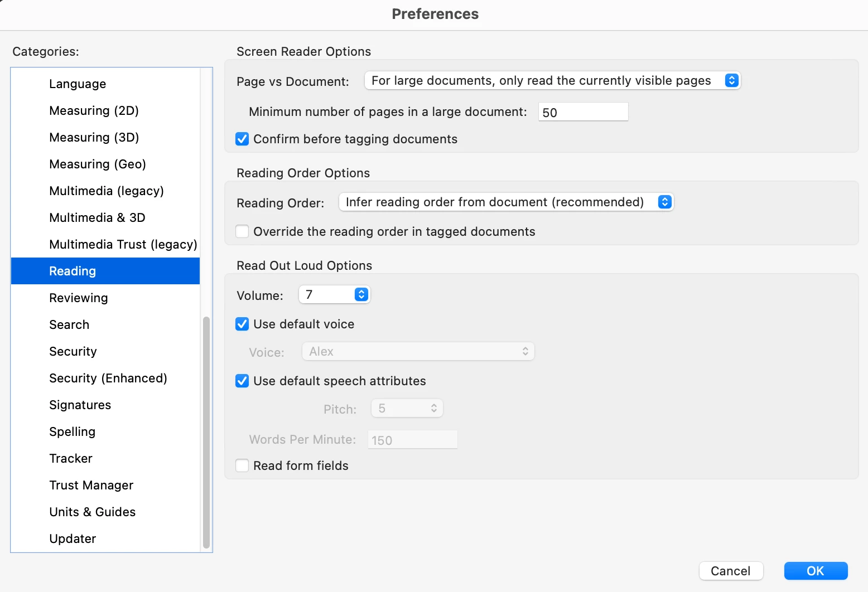Click the minimum pages input field
The height and width of the screenshot is (592, 868).
pos(583,112)
